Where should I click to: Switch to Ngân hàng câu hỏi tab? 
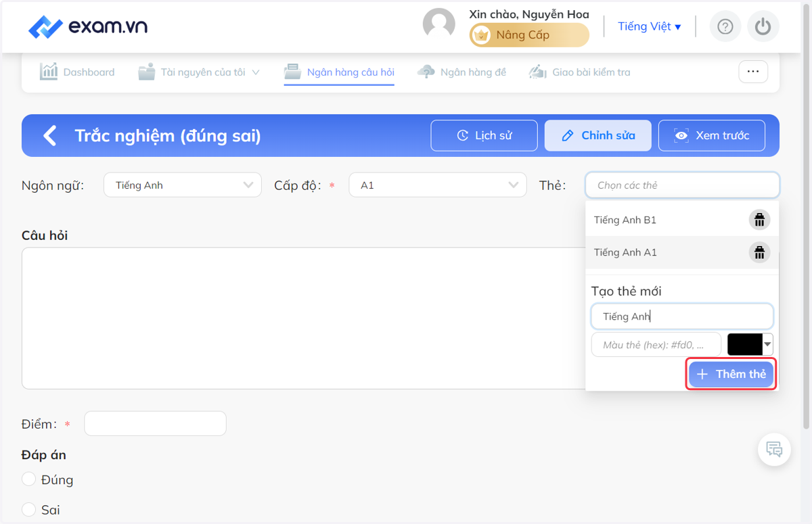coord(339,72)
